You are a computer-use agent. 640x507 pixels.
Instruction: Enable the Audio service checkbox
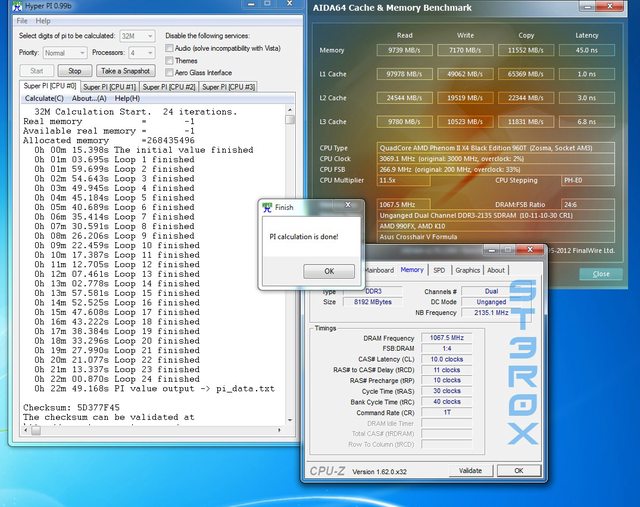[x=169, y=48]
